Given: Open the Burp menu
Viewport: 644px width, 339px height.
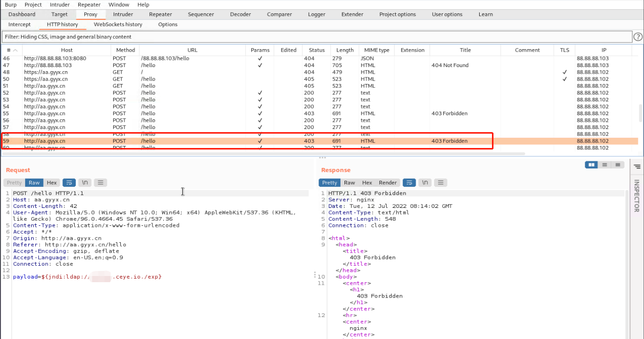Looking at the screenshot, I should [x=11, y=5].
